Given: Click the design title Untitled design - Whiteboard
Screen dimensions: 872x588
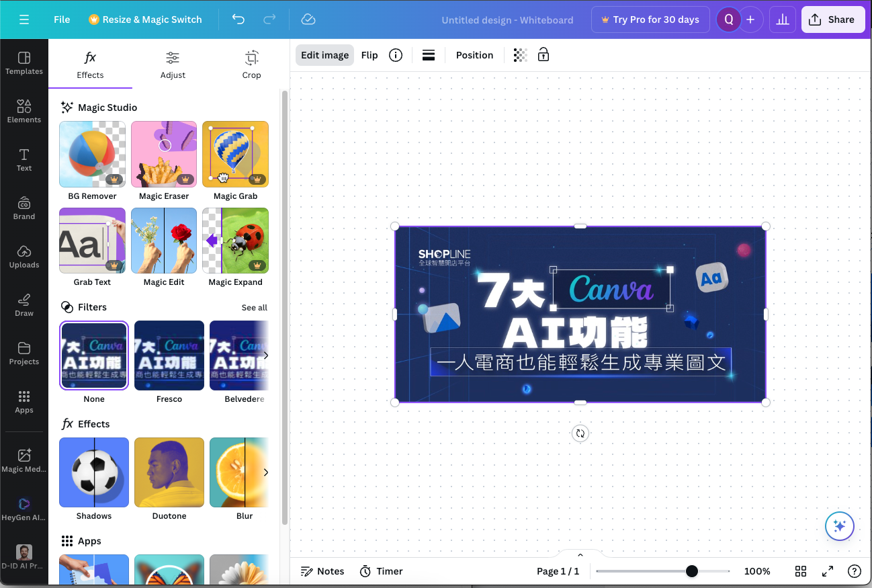Looking at the screenshot, I should (x=507, y=19).
